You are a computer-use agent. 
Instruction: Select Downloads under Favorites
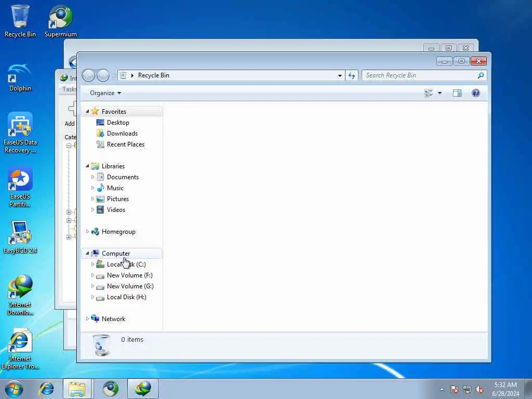tap(122, 134)
